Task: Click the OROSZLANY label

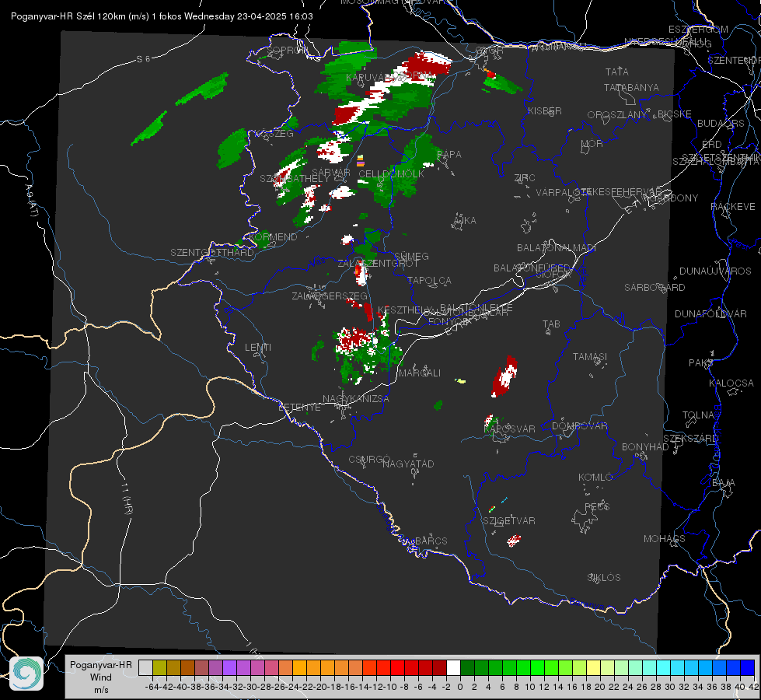Action: [617, 115]
